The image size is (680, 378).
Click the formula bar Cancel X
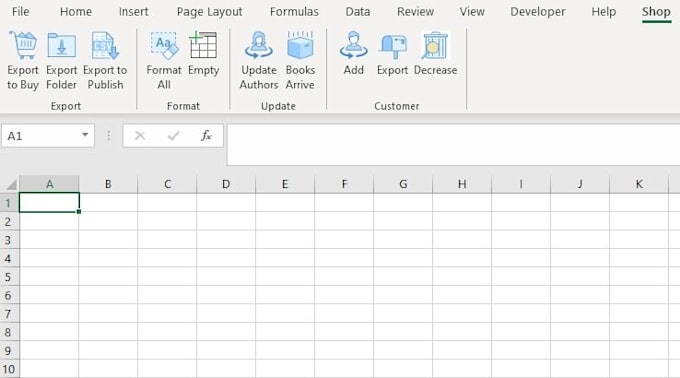pos(140,136)
